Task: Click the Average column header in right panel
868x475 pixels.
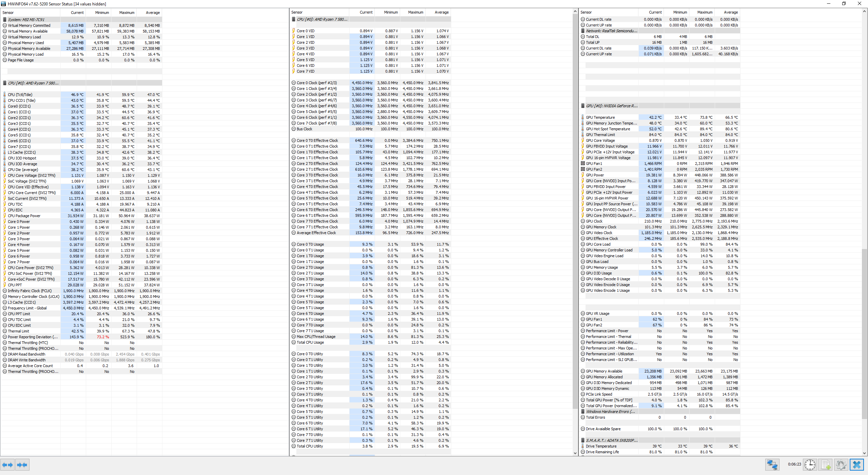Action: [731, 12]
